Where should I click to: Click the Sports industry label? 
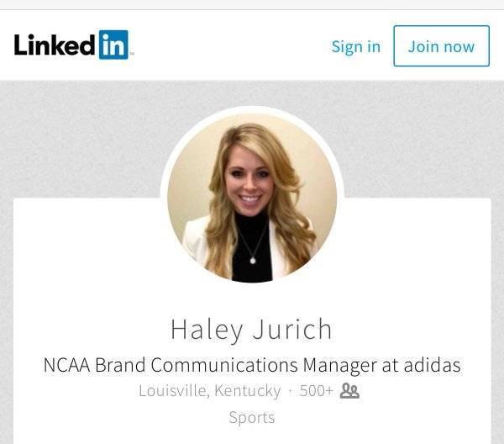[x=252, y=418]
